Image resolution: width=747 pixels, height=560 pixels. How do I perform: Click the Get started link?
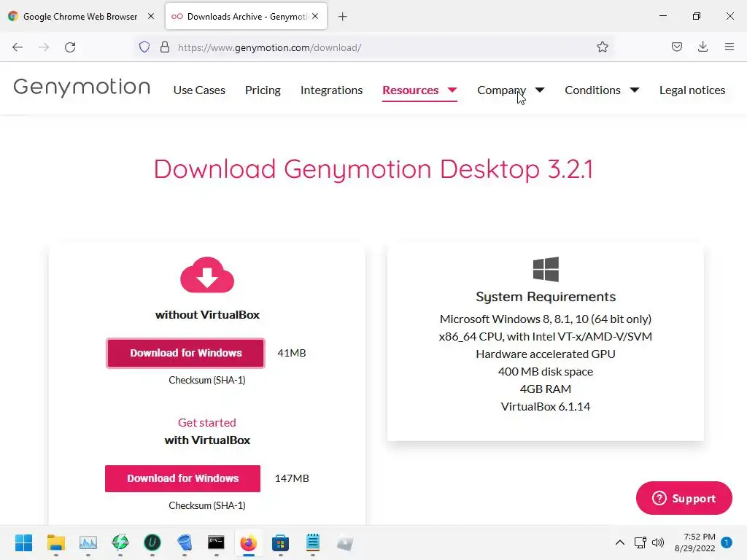206,422
